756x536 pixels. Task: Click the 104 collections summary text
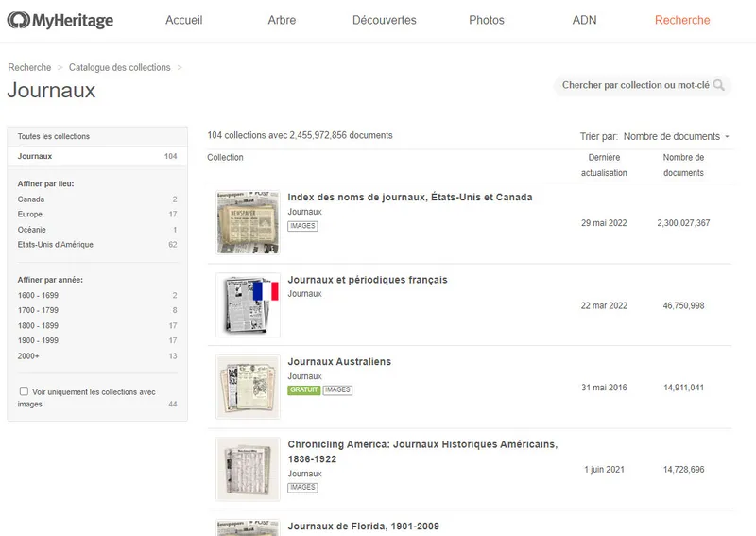(300, 135)
